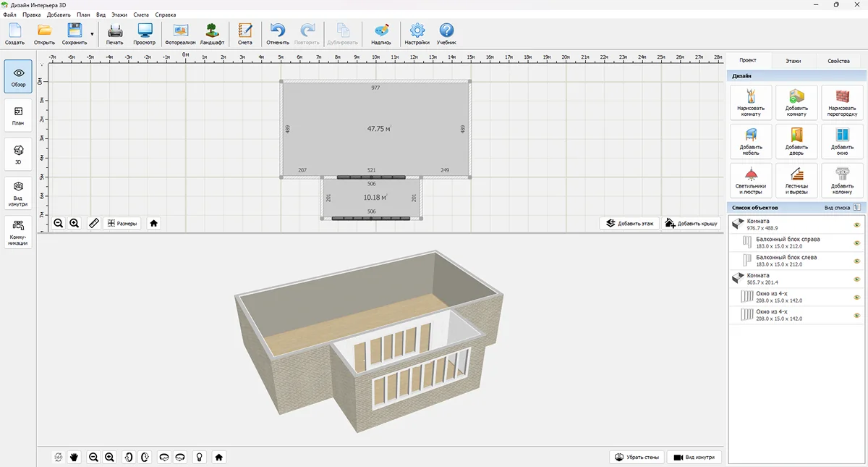This screenshot has width=868, height=467.
Task: Open Настройки gear settings
Action: coord(417,33)
